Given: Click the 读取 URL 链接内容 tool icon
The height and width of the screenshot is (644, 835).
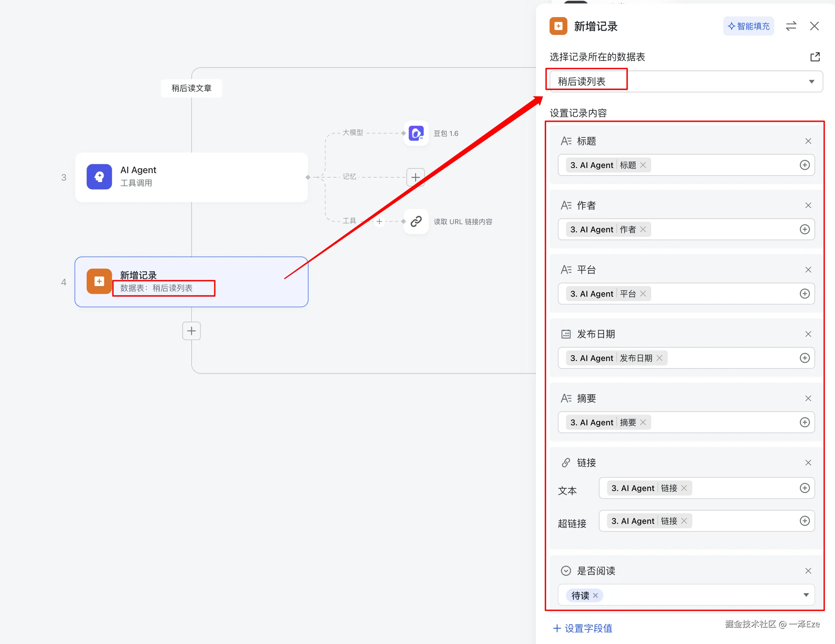Looking at the screenshot, I should coord(416,221).
